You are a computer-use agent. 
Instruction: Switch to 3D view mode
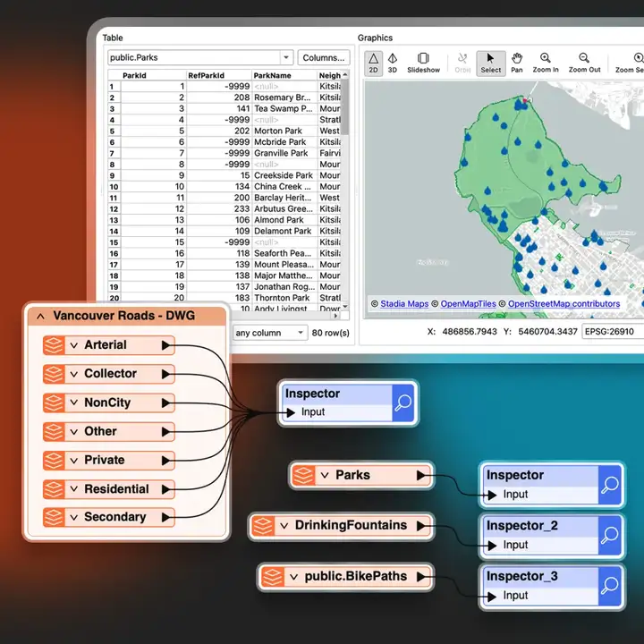[x=393, y=64]
